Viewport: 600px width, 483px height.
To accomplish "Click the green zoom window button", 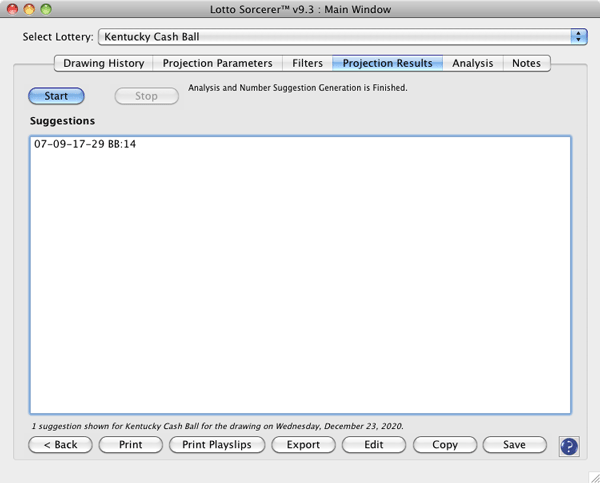I will [47, 9].
